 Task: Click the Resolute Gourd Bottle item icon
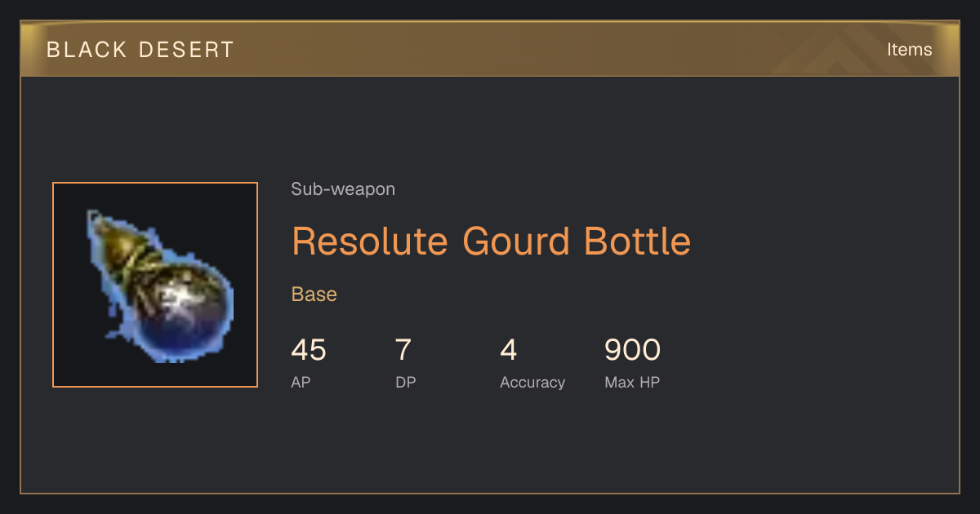coord(155,285)
